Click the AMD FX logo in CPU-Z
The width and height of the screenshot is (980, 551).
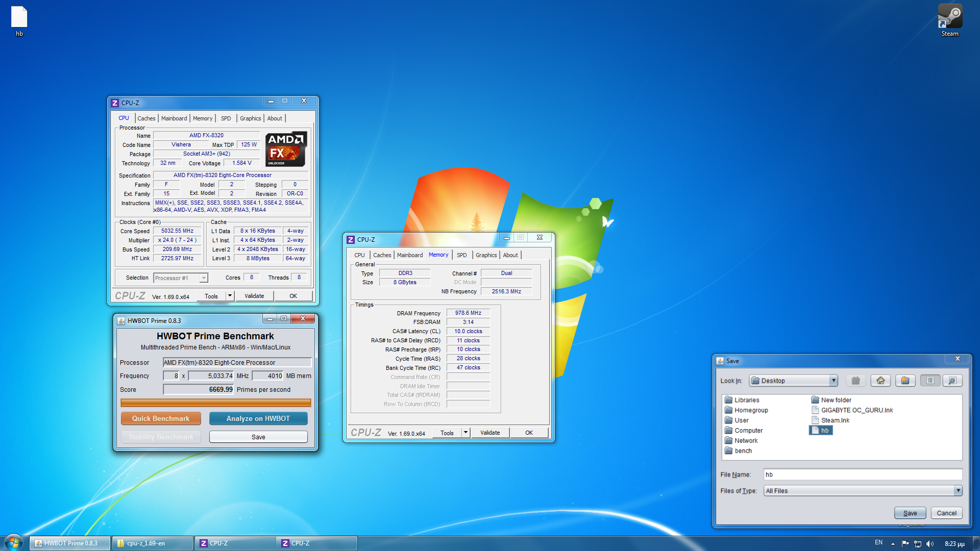coord(286,149)
